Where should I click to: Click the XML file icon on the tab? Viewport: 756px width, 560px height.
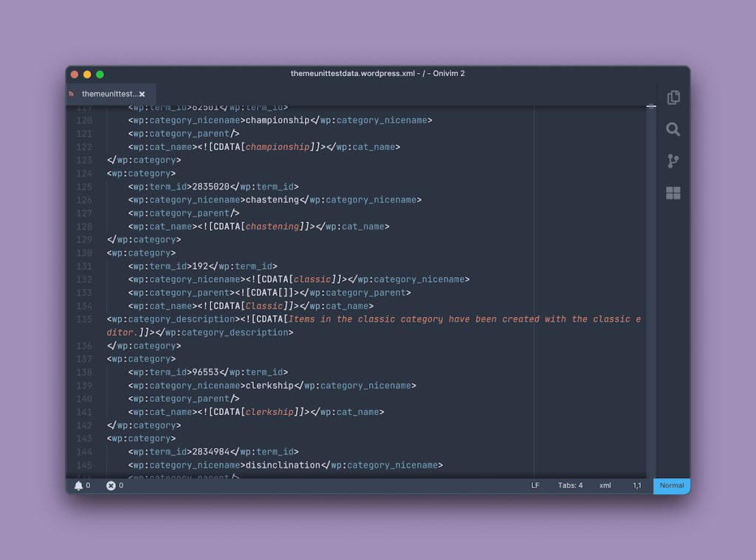72,94
